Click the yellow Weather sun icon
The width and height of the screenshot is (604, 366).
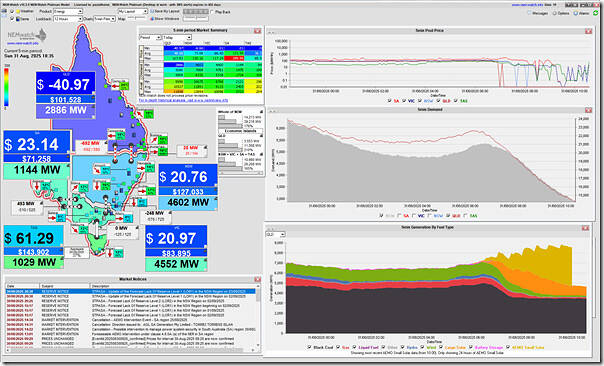(x=18, y=12)
